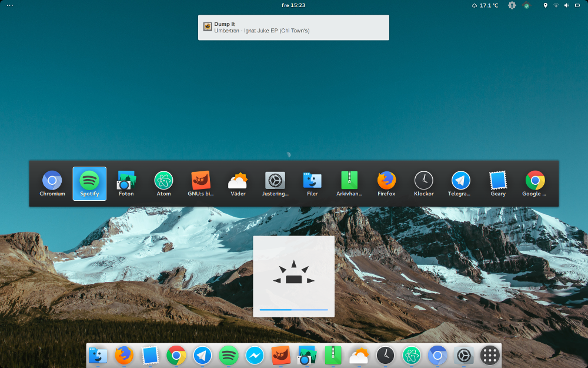Click the update arrow badge indicator in the top bar

(x=512, y=5)
